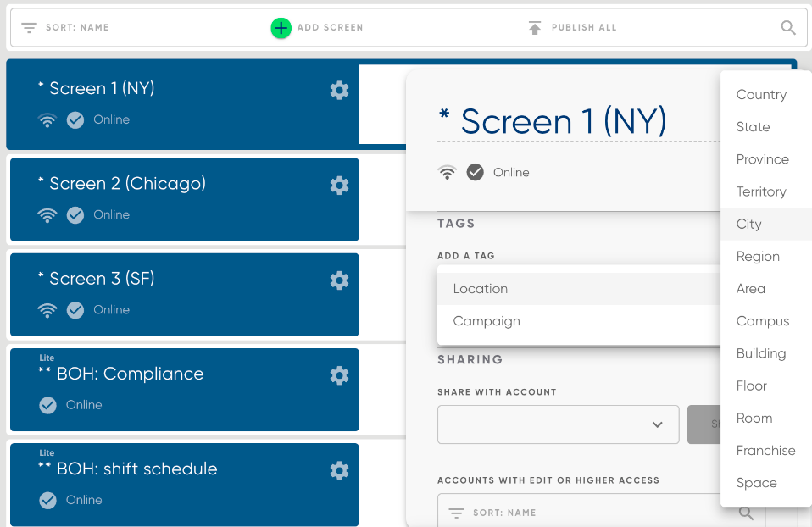
Task: Choose State from location submenu
Action: tap(766, 127)
